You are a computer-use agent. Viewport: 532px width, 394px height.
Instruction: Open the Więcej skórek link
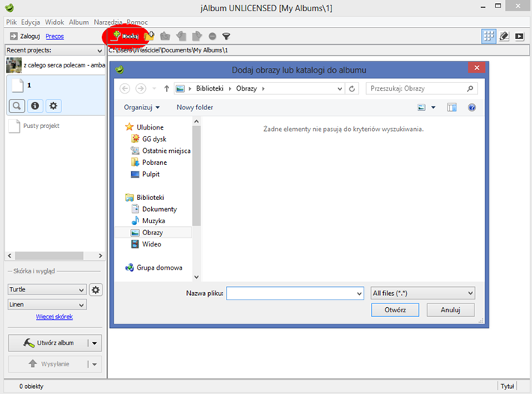[55, 317]
